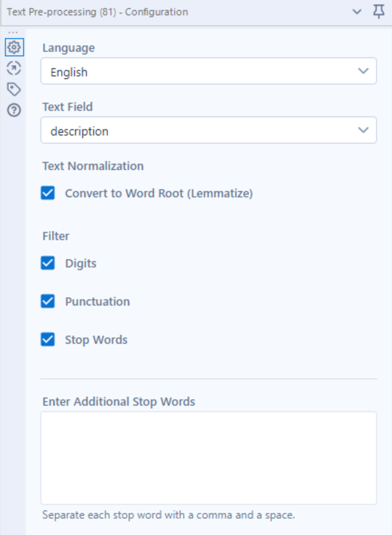392x535 pixels.
Task: Click the Text Pre-processing (81) title text
Action: 97,12
